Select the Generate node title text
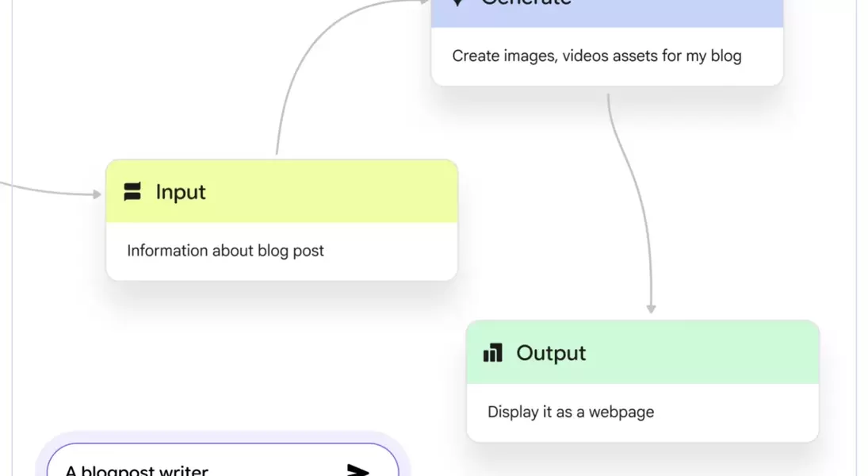 click(x=526, y=4)
